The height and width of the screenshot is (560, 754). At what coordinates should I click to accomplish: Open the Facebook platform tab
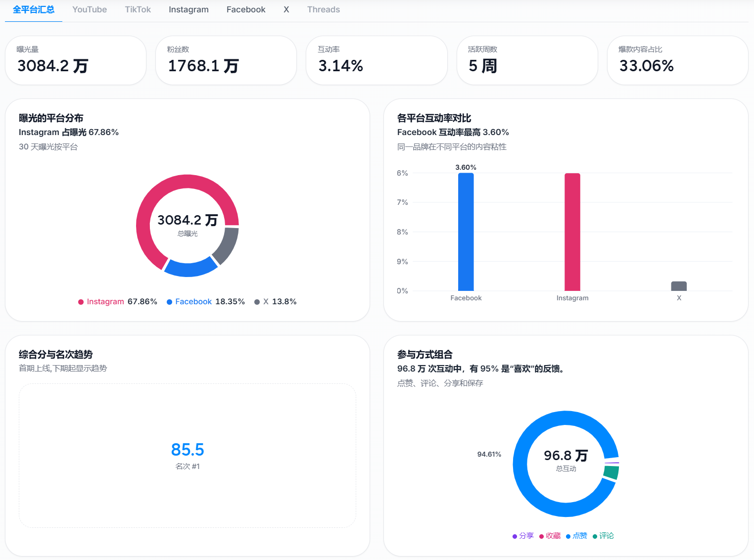246,10
